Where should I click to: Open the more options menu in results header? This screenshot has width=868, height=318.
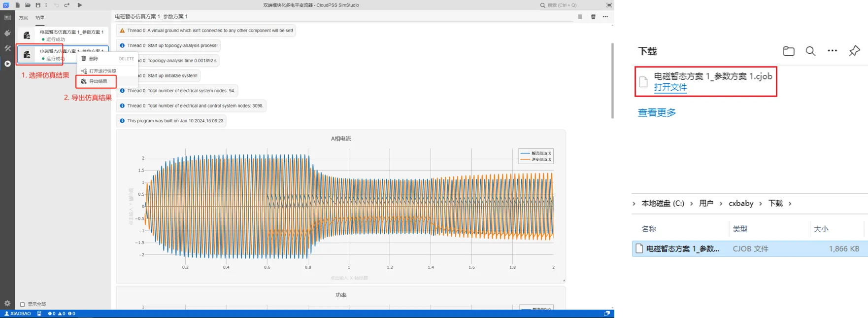pos(605,17)
